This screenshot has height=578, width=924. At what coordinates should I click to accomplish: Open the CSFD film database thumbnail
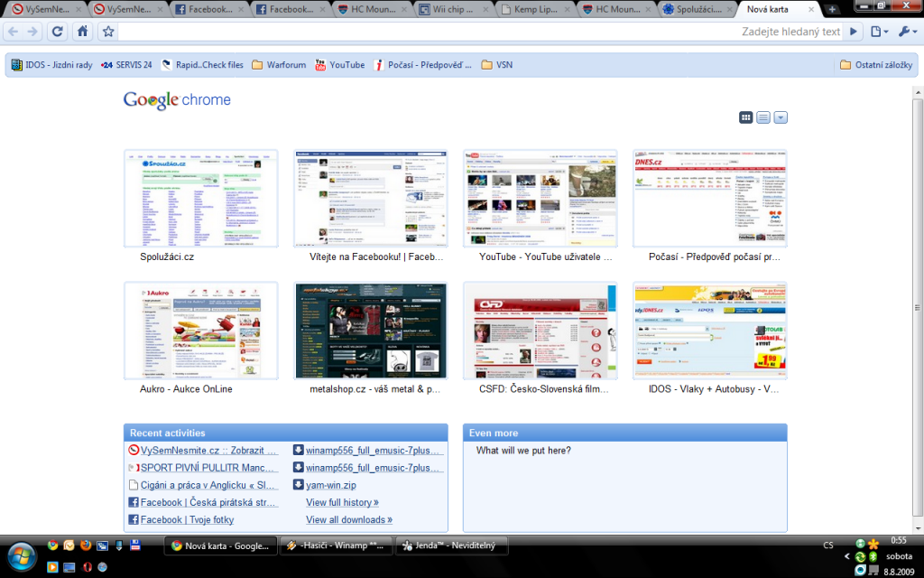coord(541,331)
